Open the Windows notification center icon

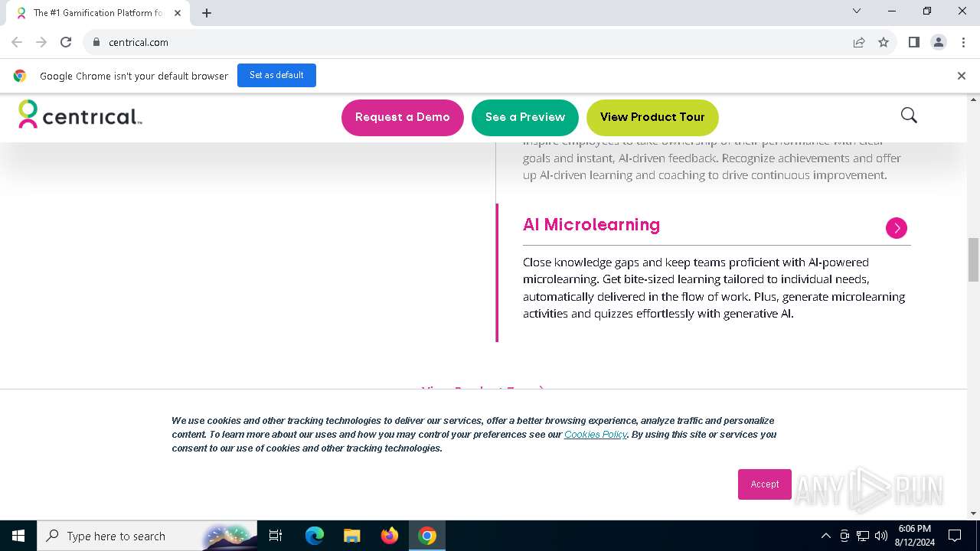tap(955, 536)
